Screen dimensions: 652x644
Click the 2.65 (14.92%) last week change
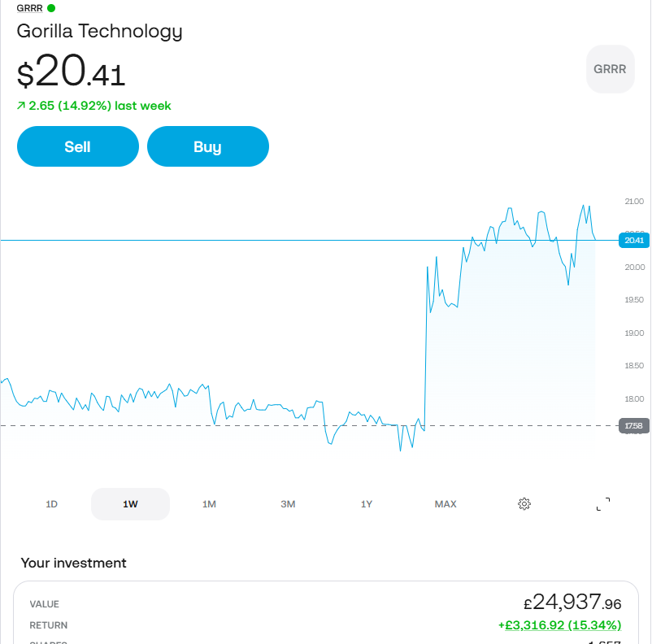click(94, 106)
